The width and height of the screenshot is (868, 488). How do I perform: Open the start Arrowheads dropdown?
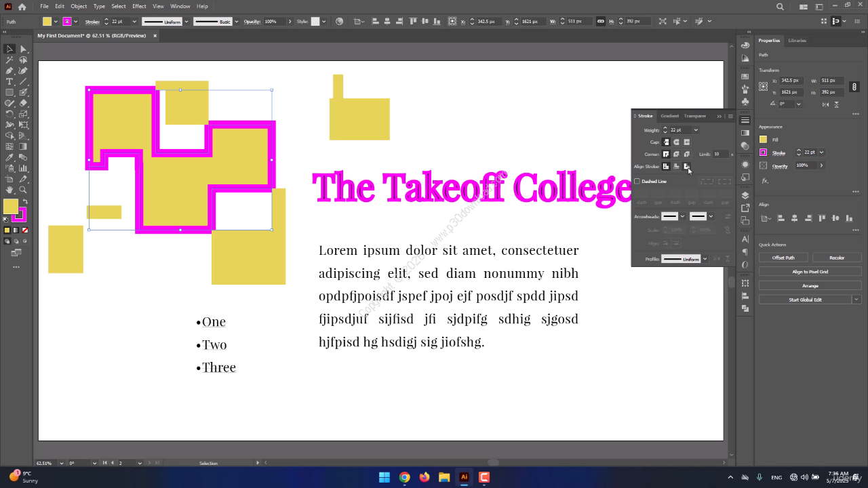tap(682, 216)
